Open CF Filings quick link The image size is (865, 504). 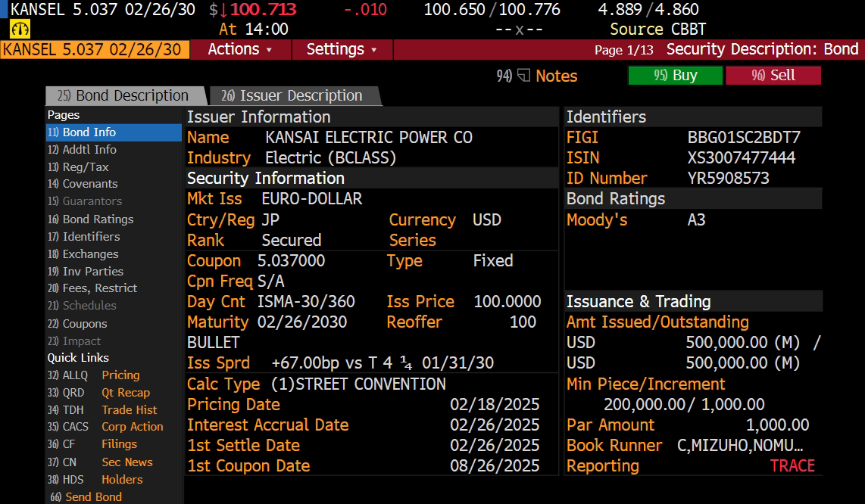(92, 444)
